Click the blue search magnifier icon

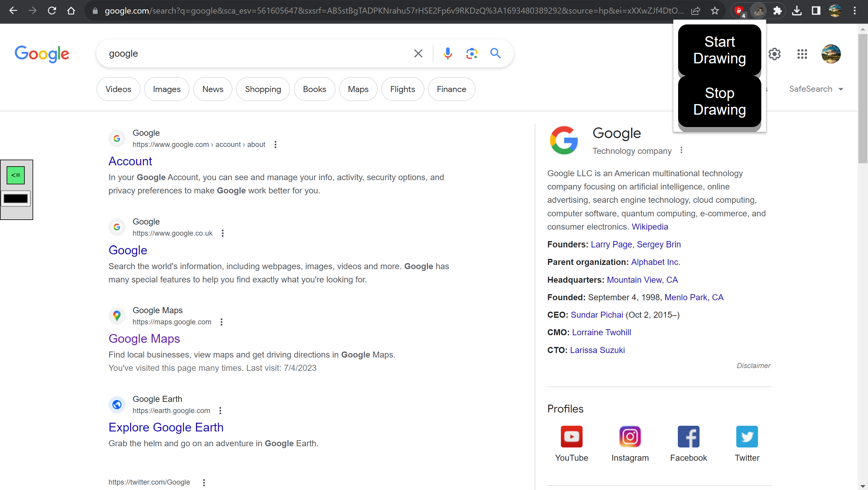pyautogui.click(x=495, y=53)
